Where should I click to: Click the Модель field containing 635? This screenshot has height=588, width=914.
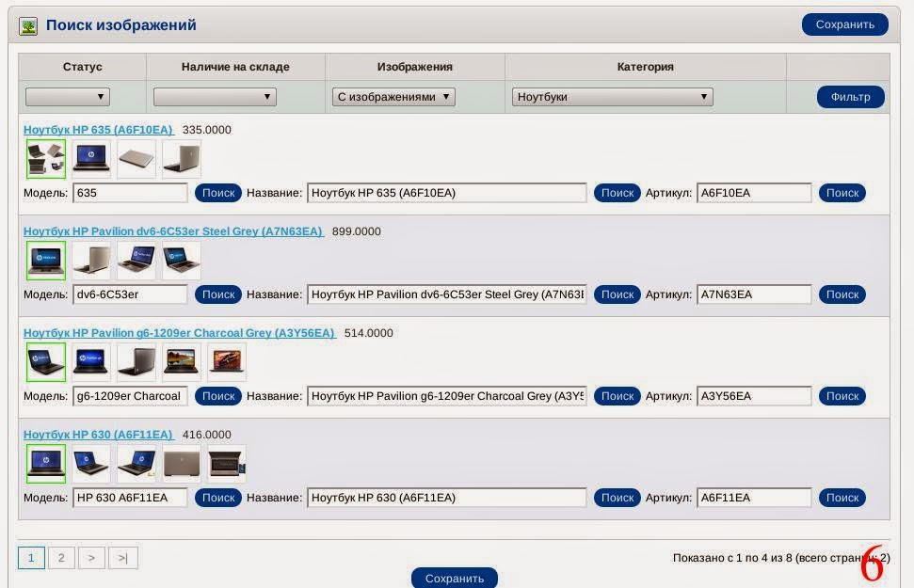(x=130, y=193)
